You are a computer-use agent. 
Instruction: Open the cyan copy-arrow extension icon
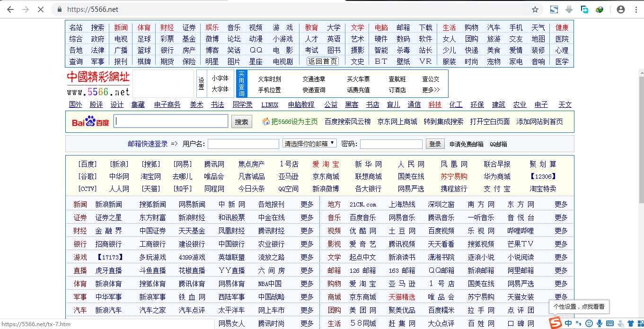click(584, 9)
